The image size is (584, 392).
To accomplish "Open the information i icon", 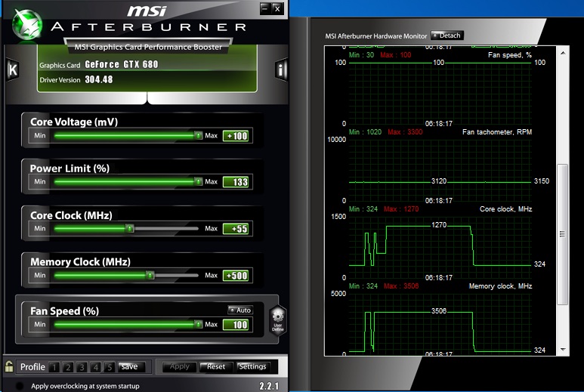I will point(281,70).
